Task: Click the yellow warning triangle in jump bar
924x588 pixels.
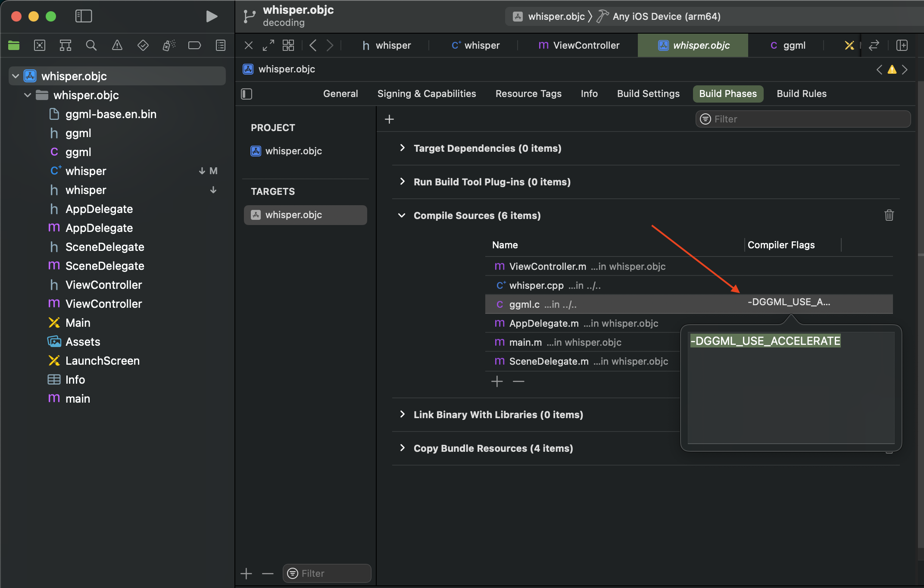Action: point(892,69)
